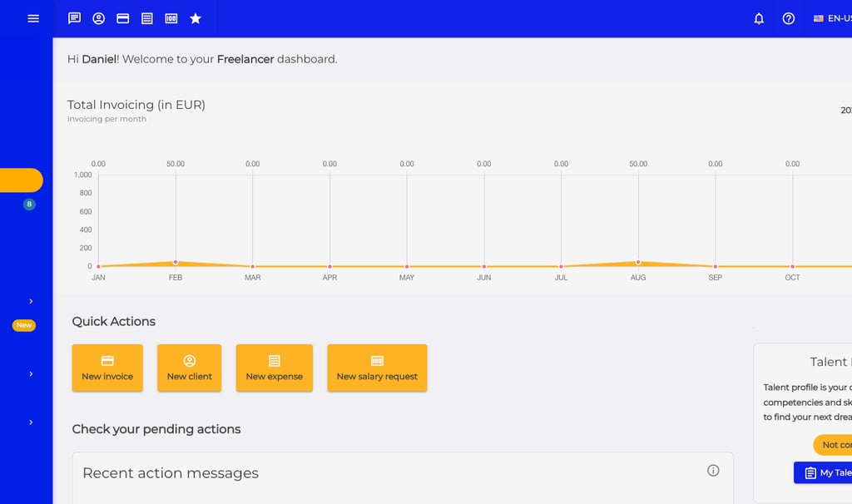Click the FEB data point on chart
The height and width of the screenshot is (504, 852).
(x=176, y=262)
